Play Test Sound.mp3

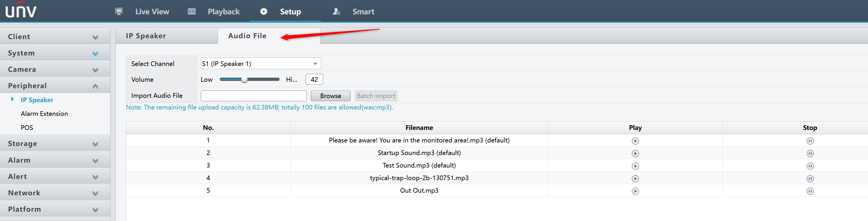[635, 166]
